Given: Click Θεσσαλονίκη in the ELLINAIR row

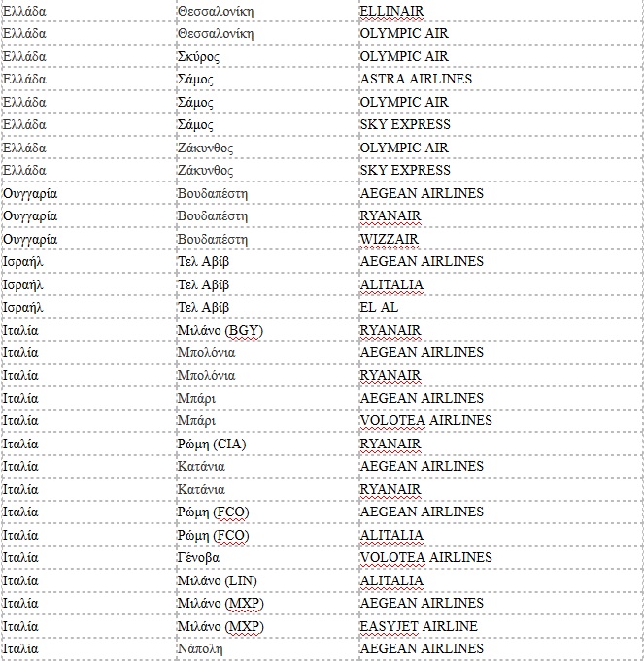Looking at the screenshot, I should coord(216,11).
